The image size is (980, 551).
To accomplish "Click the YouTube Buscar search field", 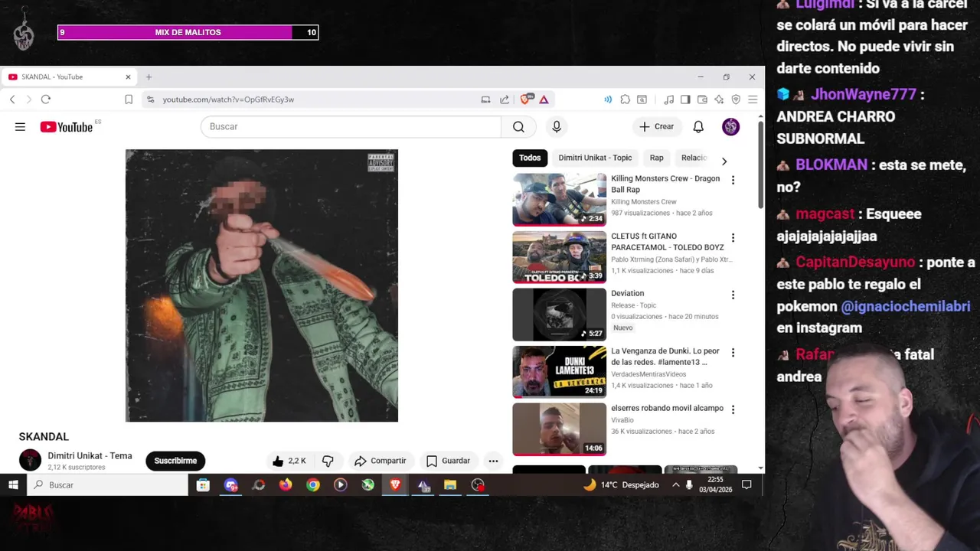I will coord(351,127).
